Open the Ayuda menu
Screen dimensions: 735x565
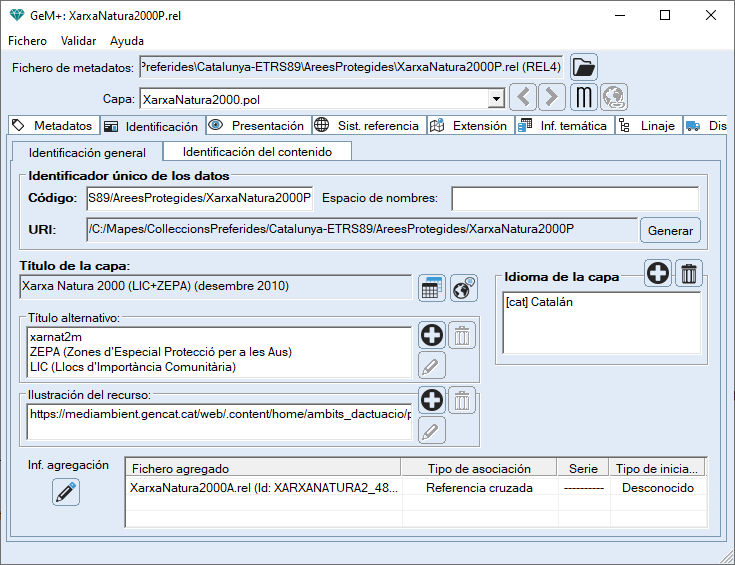(x=127, y=41)
